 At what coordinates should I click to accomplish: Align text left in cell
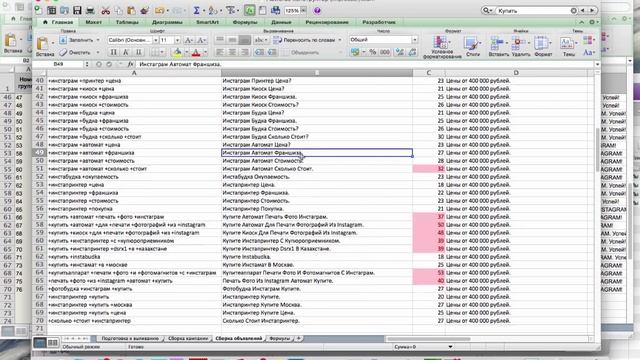[220, 52]
